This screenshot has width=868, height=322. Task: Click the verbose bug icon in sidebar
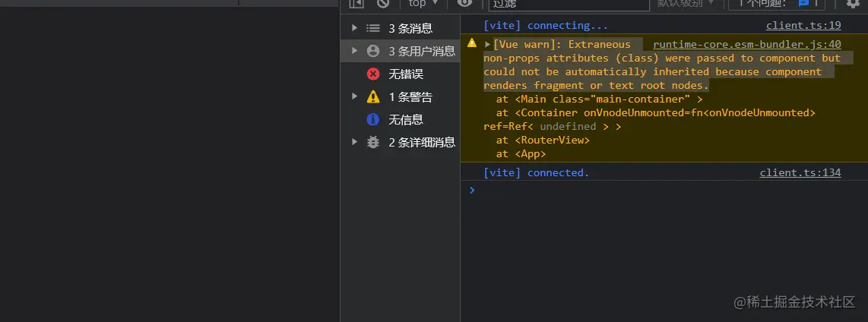pos(373,142)
